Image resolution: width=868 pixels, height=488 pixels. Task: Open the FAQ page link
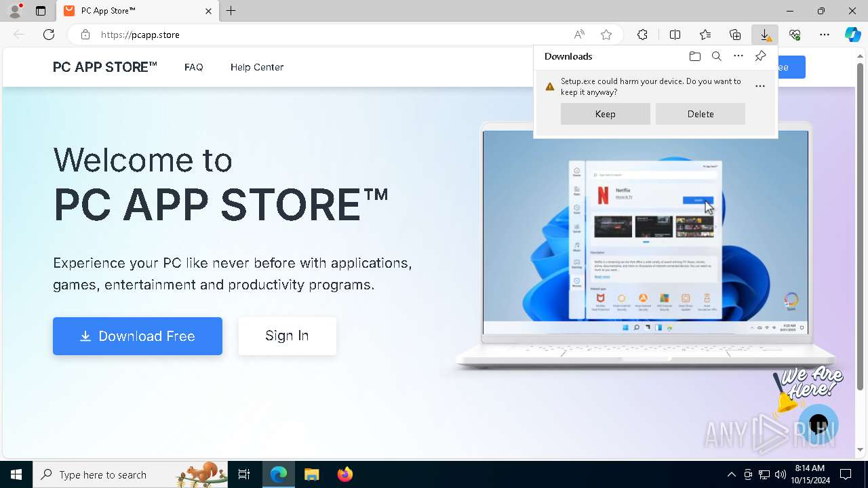[194, 67]
